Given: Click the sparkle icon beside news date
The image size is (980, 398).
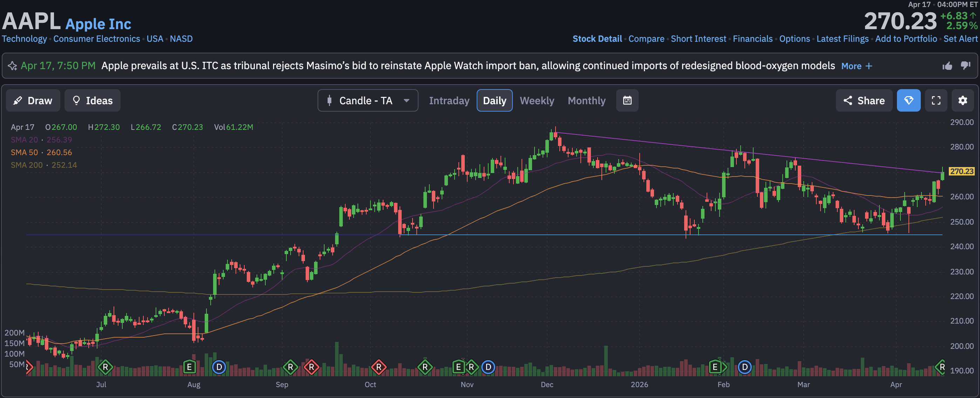Looking at the screenshot, I should tap(12, 66).
